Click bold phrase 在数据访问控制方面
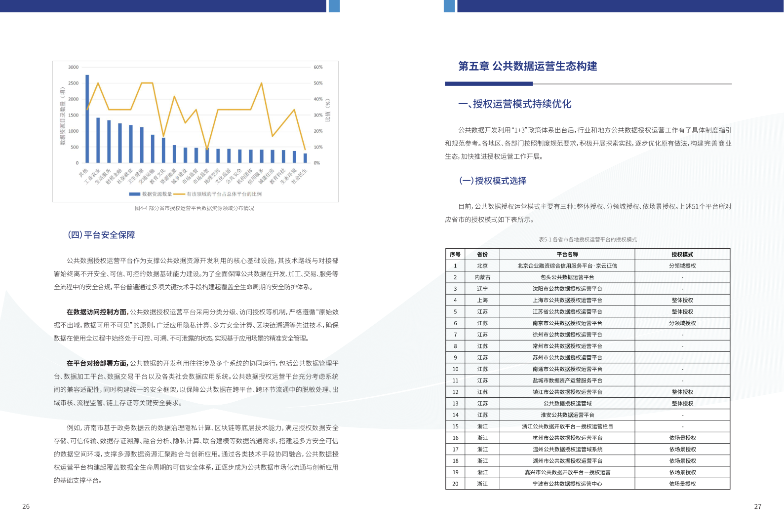Image resolution: width=784 pixels, height=532 pixels. pyautogui.click(x=96, y=312)
